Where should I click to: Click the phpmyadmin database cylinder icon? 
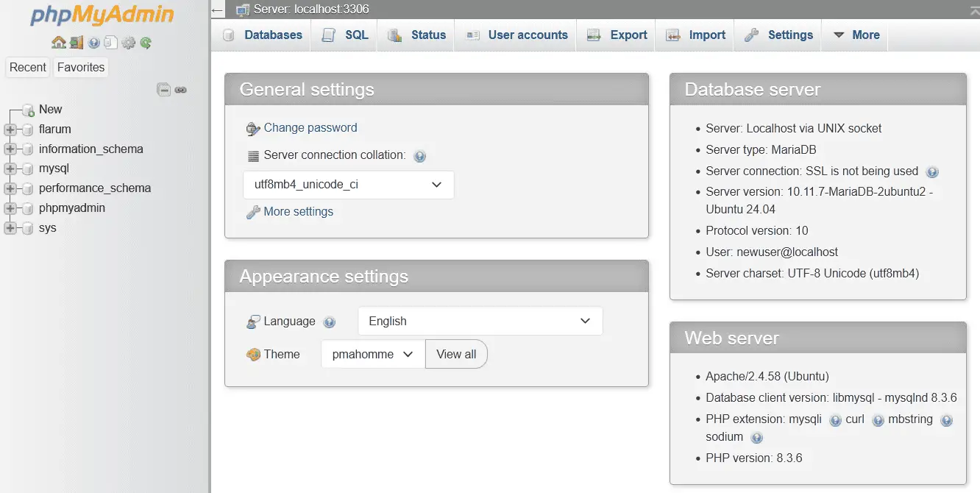click(28, 208)
